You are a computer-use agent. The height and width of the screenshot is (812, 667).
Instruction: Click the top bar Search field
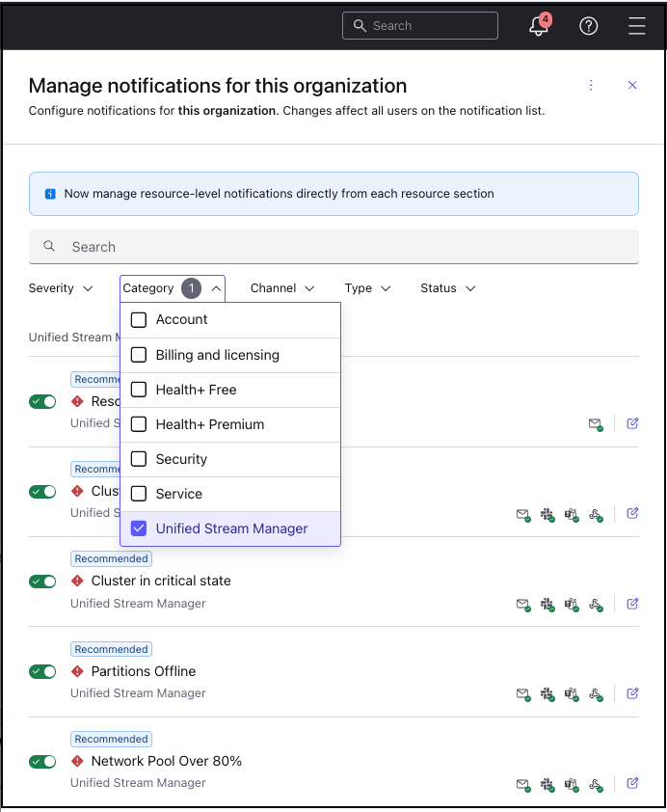pyautogui.click(x=420, y=26)
